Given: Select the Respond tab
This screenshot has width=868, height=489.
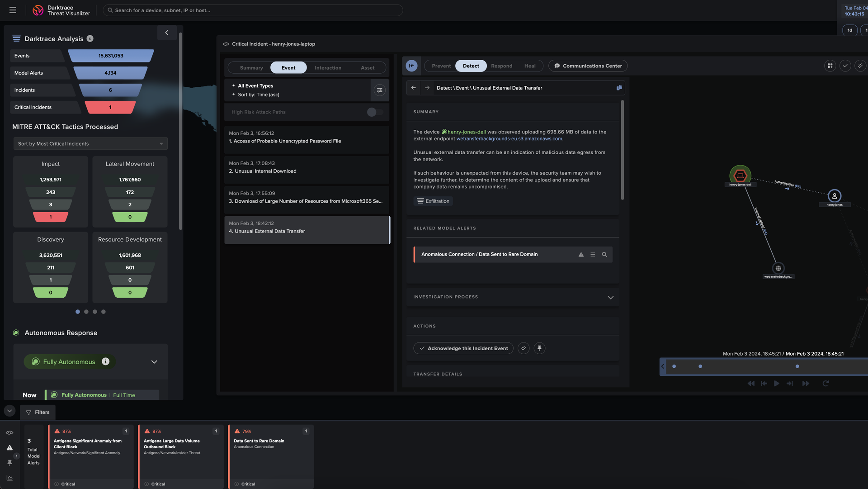Looking at the screenshot, I should pos(502,66).
